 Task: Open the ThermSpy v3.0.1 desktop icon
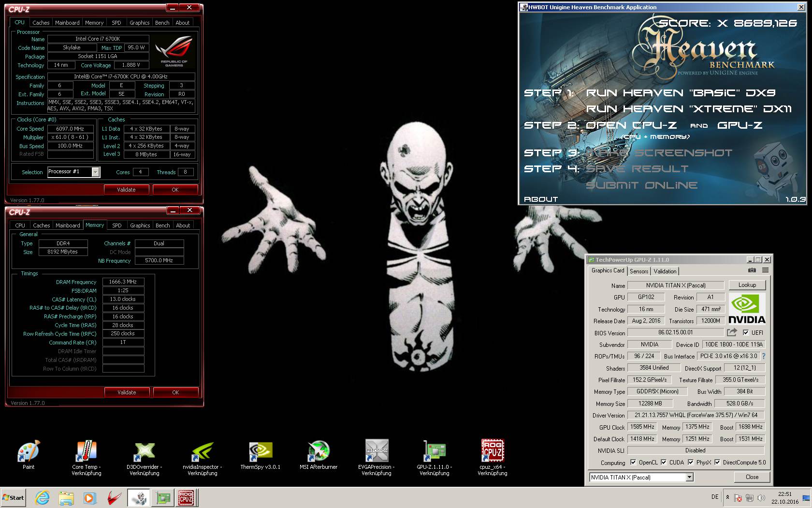(x=260, y=455)
